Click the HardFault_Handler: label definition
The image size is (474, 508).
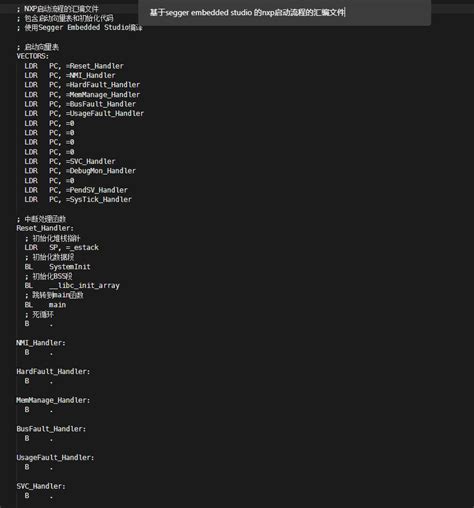tap(53, 371)
